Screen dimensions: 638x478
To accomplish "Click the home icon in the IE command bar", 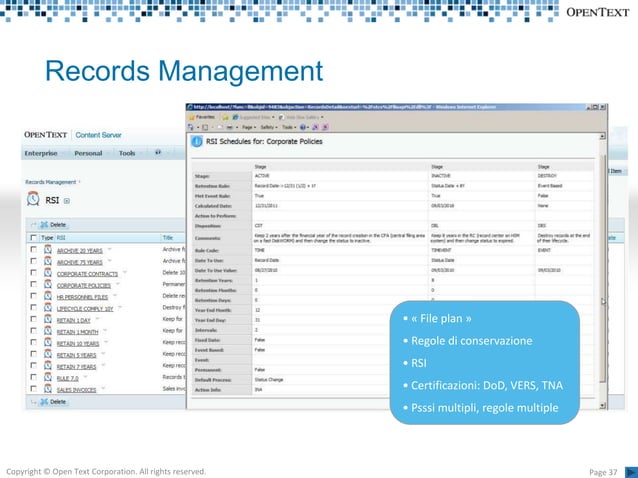I will pos(190,127).
